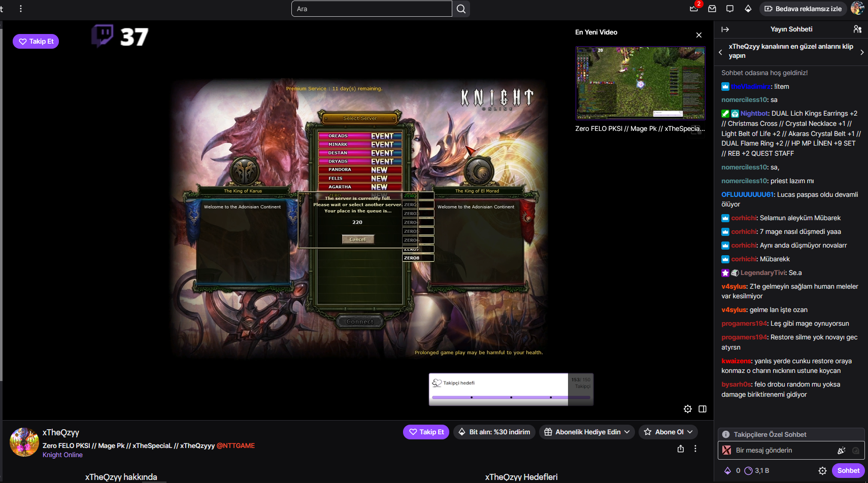This screenshot has width=868, height=483.
Task: Click the Bits balance diamond below chat
Action: coord(727,471)
